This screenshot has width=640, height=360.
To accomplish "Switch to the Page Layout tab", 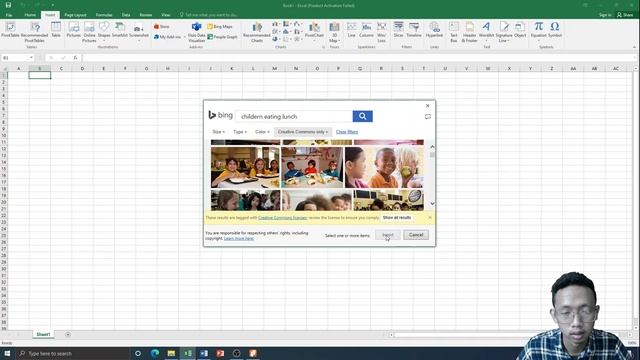I will (x=76, y=15).
